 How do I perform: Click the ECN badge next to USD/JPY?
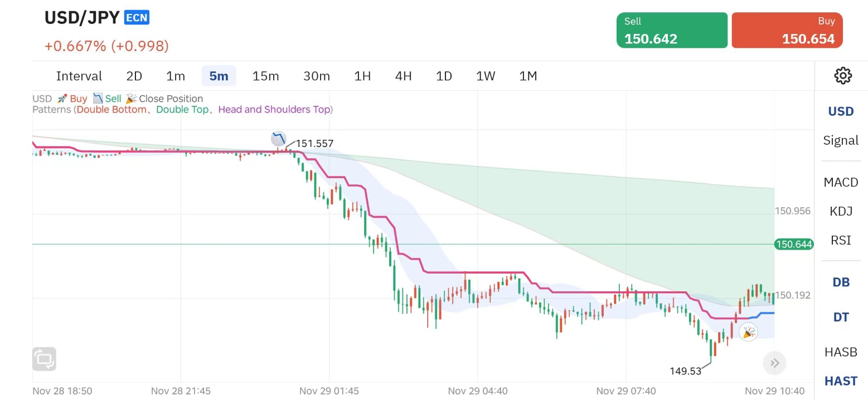click(x=137, y=18)
